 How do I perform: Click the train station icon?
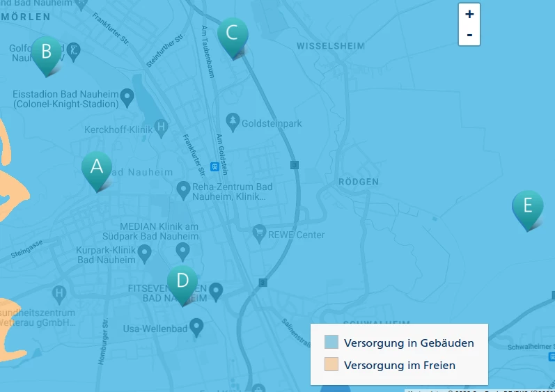(x=214, y=166)
